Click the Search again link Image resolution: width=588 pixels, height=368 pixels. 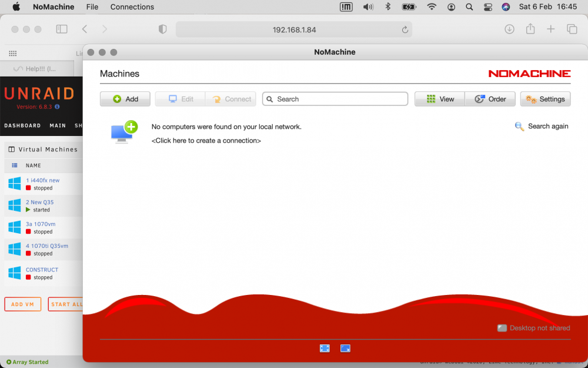tap(548, 126)
